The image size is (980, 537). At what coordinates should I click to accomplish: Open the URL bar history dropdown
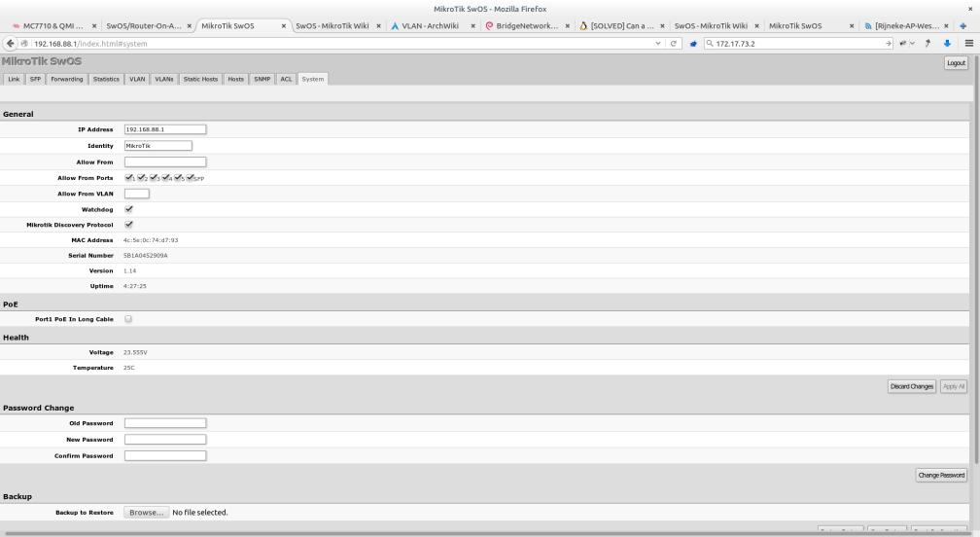(x=658, y=43)
